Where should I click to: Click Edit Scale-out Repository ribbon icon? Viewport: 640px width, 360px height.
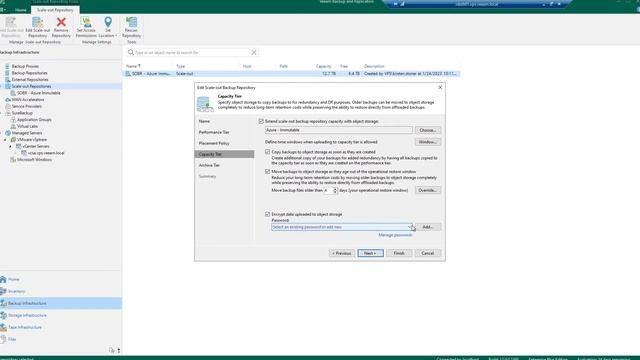tap(38, 22)
